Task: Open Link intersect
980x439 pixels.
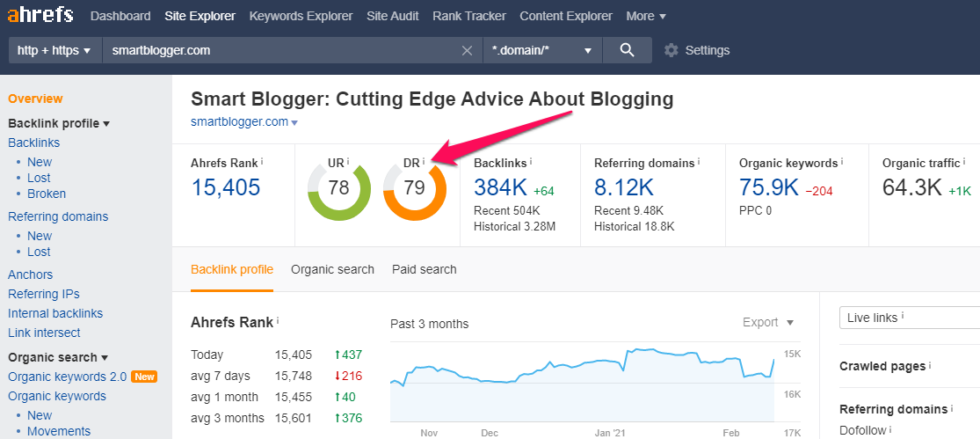Action: [44, 333]
